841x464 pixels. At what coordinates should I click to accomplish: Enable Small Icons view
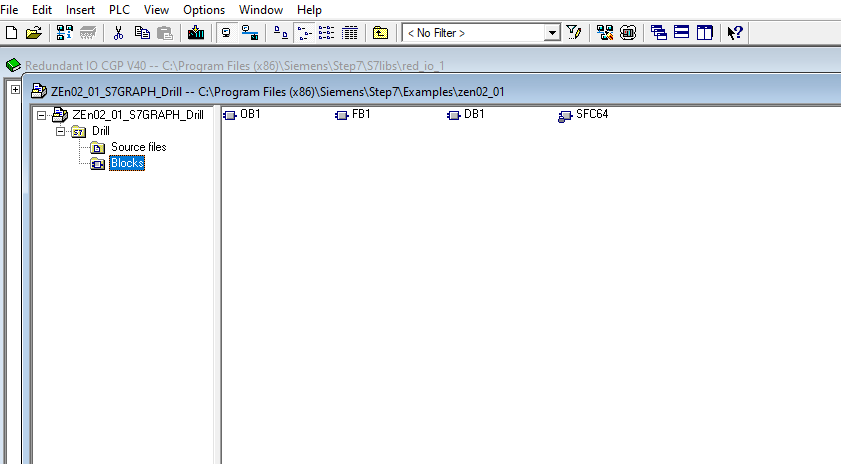[x=304, y=33]
